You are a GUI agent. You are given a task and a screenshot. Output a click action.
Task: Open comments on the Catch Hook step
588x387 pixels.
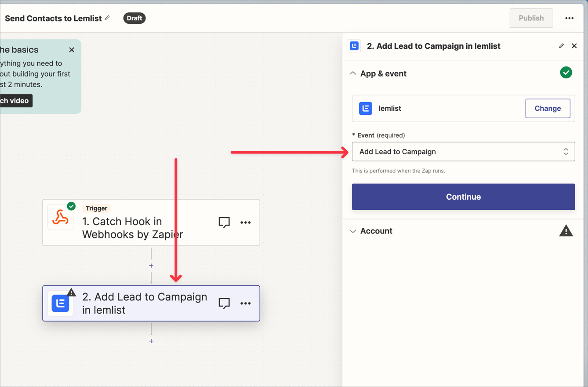[224, 223]
